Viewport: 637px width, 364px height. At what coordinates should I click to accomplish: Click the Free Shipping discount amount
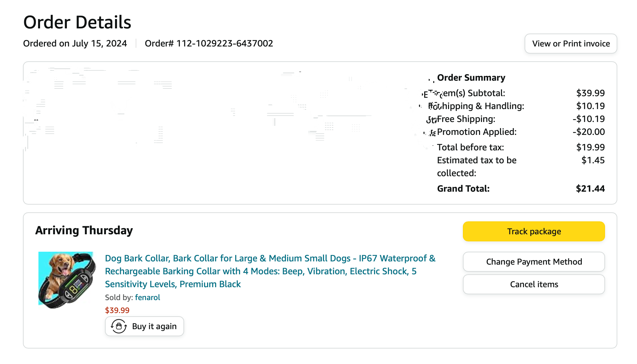click(x=589, y=119)
